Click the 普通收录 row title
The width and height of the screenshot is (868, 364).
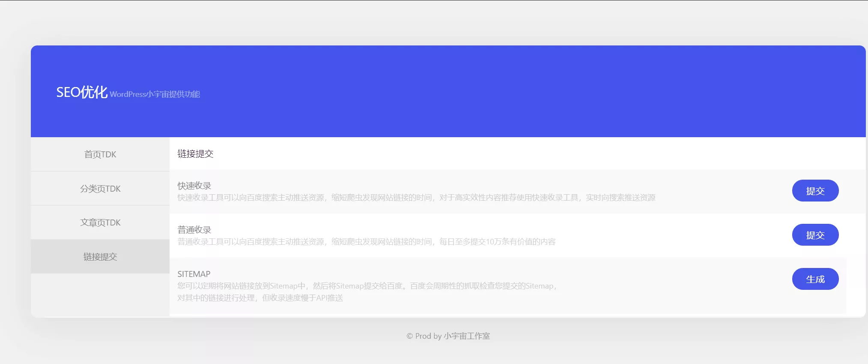click(194, 230)
